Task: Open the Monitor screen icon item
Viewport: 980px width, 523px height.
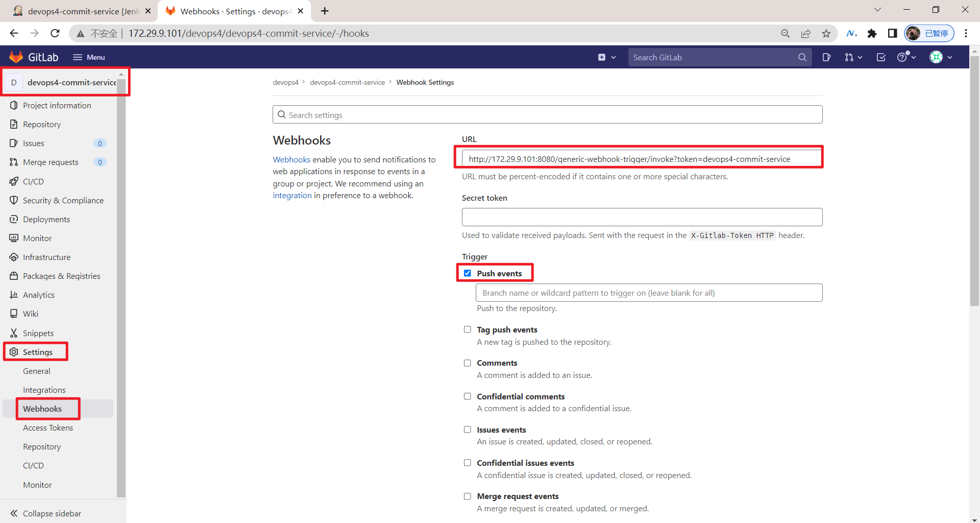Action: click(37, 238)
